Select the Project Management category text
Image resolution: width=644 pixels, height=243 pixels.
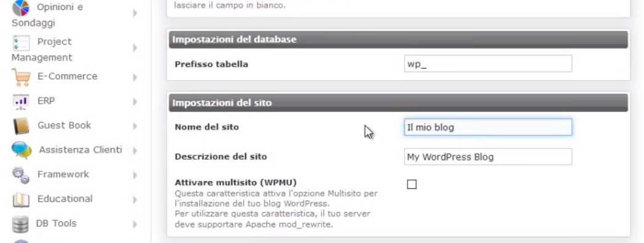pyautogui.click(x=42, y=49)
